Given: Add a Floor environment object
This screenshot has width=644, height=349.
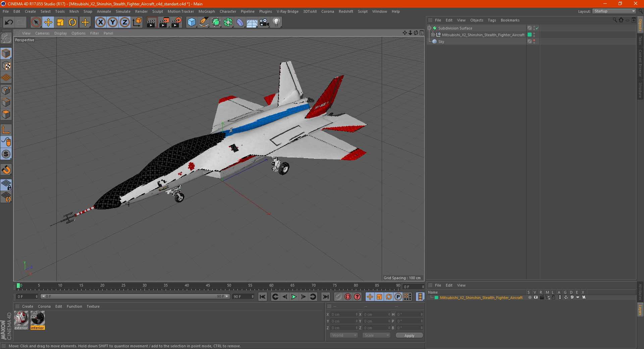Looking at the screenshot, I should 252,22.
